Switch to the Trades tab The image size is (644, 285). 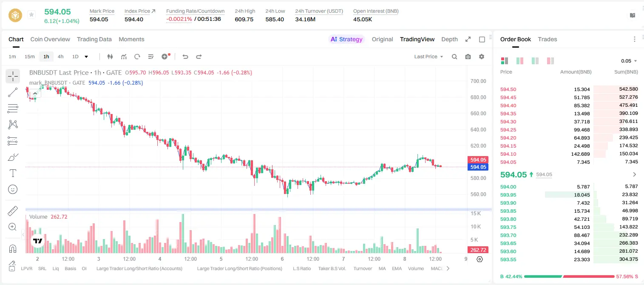pyautogui.click(x=547, y=39)
